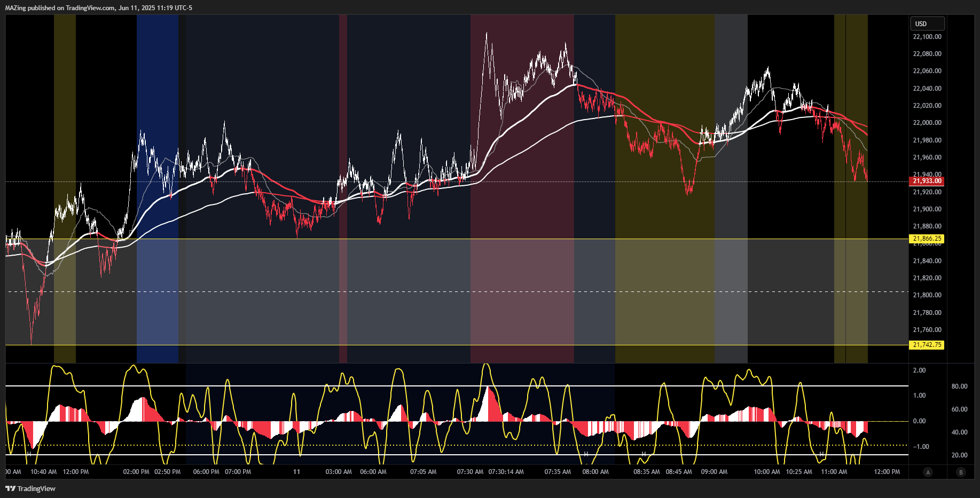Click the 07:35 AM time axis label
The width and height of the screenshot is (980, 498).
(558, 472)
